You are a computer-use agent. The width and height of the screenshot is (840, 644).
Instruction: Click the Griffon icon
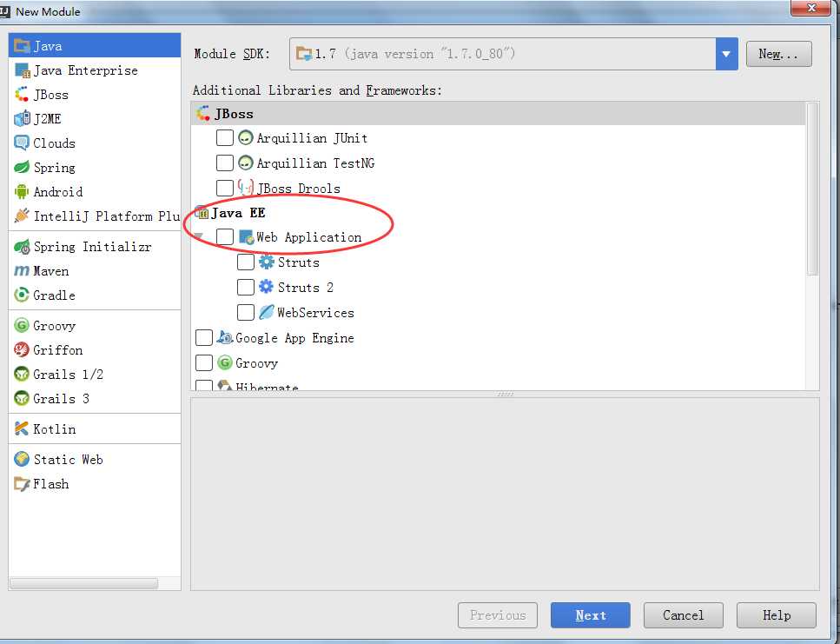click(x=22, y=350)
